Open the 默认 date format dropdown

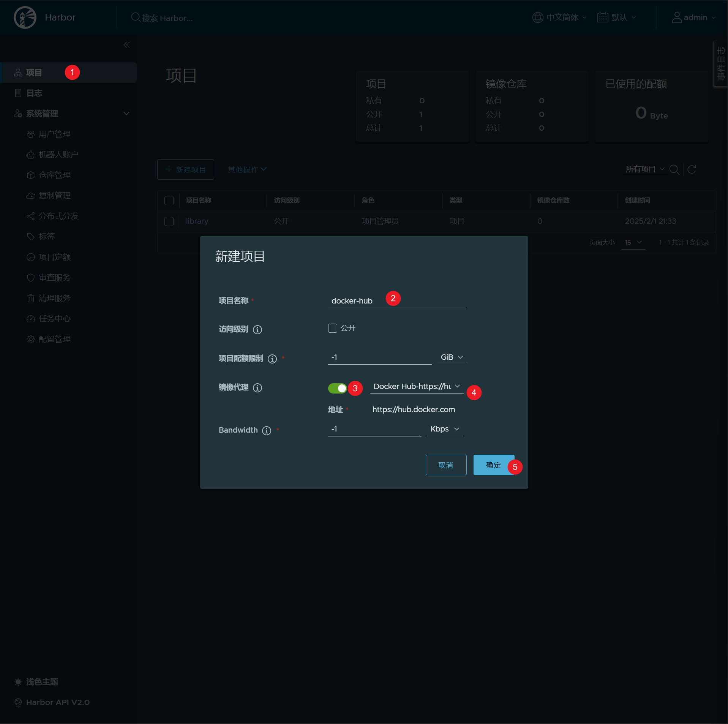click(616, 17)
